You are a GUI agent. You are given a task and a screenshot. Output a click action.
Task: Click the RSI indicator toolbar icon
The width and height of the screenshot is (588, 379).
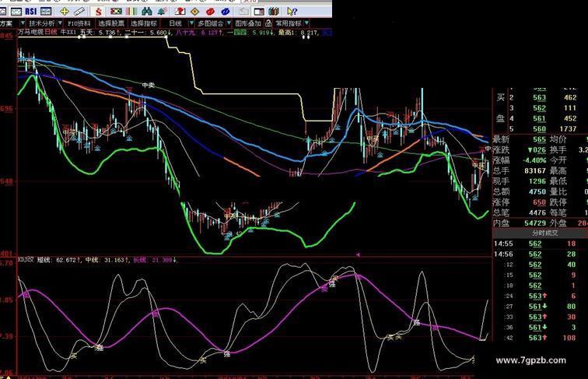[30, 11]
